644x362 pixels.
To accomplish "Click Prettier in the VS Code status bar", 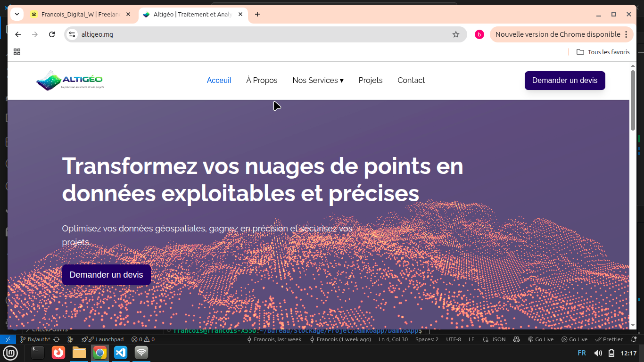I will click(609, 339).
